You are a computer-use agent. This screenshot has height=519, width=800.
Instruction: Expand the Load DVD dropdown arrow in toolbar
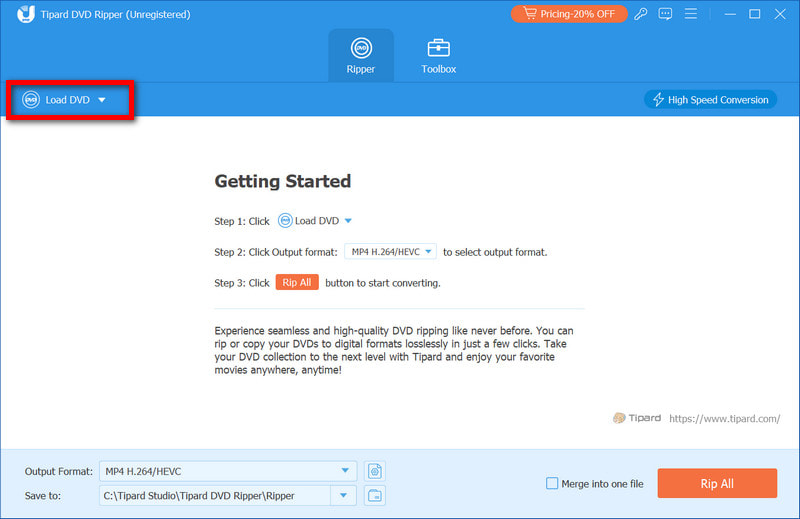pos(102,100)
